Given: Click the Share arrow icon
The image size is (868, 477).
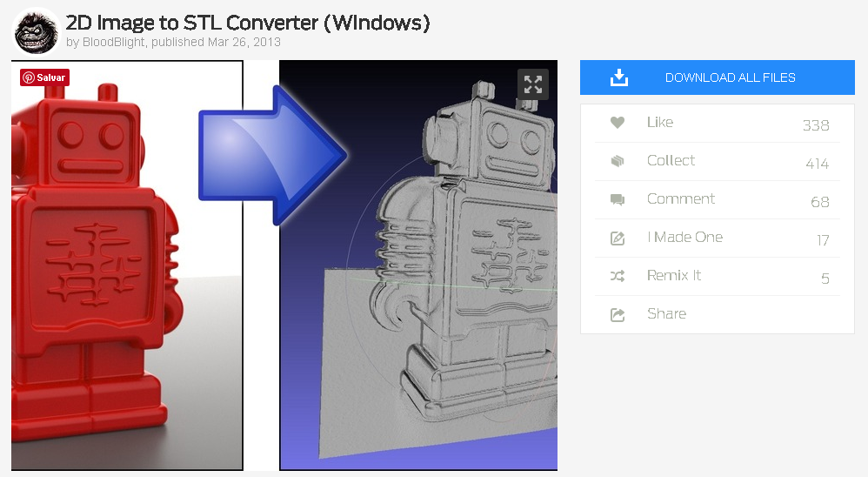Looking at the screenshot, I should [x=618, y=315].
